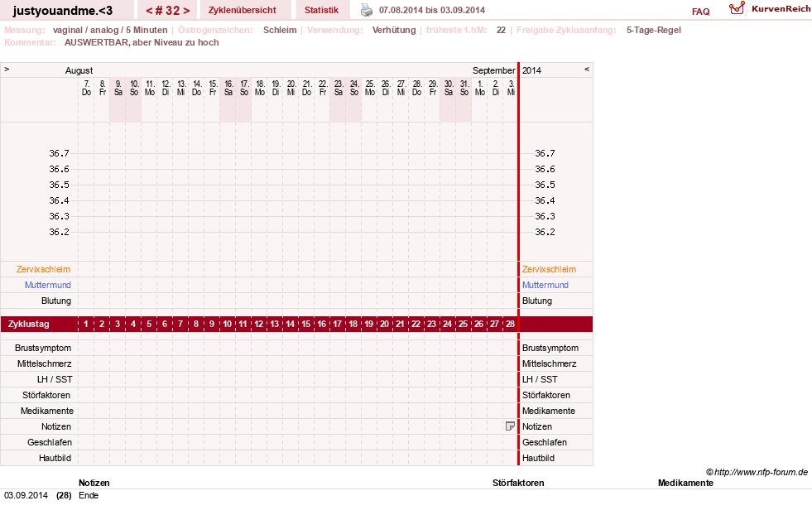The image size is (812, 515).
Task: Click the bottom Notizen column heading
Action: click(94, 483)
